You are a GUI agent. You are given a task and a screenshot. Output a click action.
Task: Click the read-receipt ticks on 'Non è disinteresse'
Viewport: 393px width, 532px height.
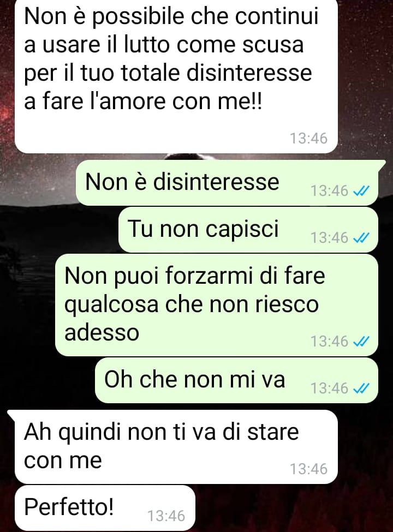pyautogui.click(x=361, y=192)
